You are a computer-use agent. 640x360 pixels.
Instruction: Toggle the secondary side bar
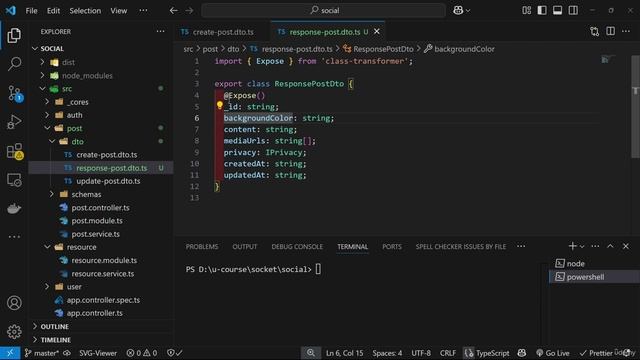[573, 11]
